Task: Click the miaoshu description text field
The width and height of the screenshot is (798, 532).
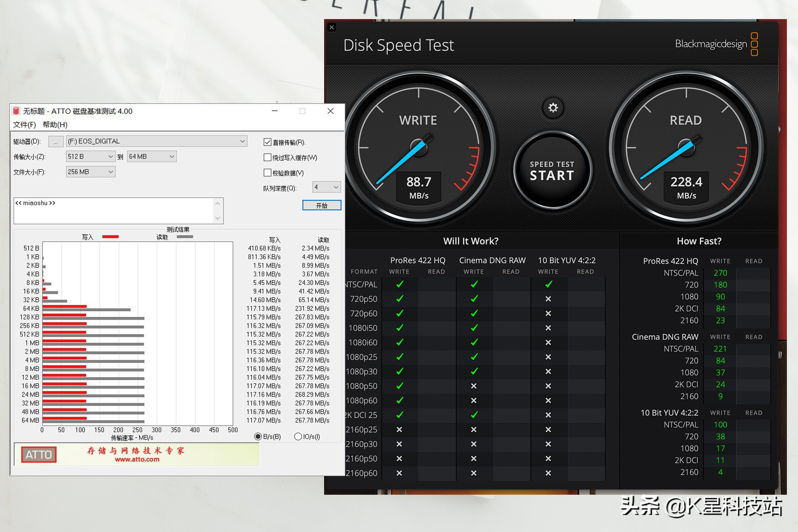Action: click(114, 211)
